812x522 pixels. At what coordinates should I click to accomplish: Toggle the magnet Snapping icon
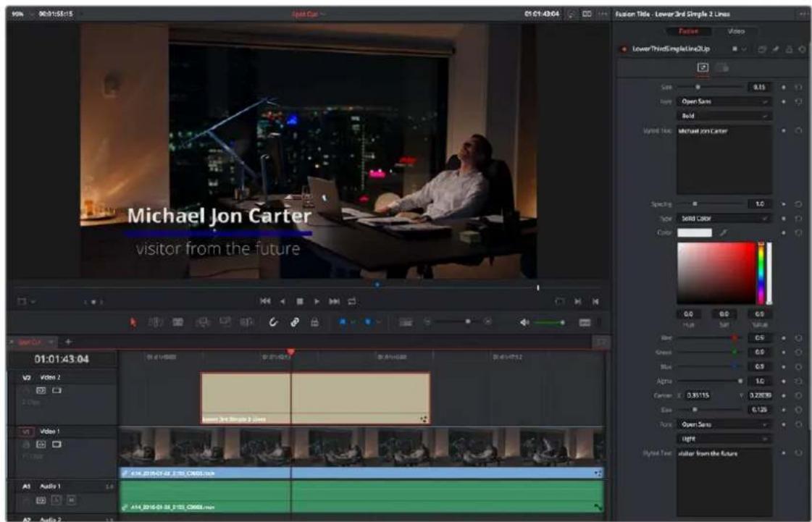(x=273, y=322)
